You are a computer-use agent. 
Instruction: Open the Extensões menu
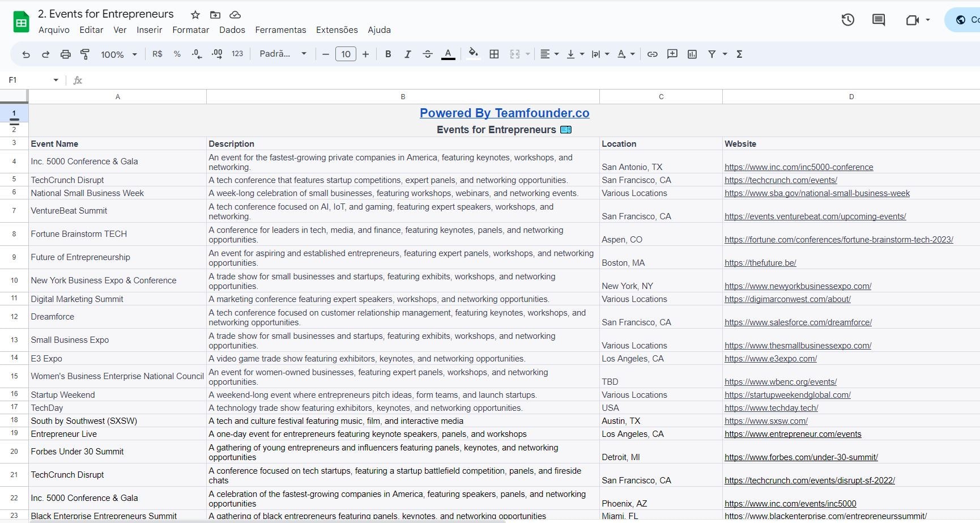337,30
